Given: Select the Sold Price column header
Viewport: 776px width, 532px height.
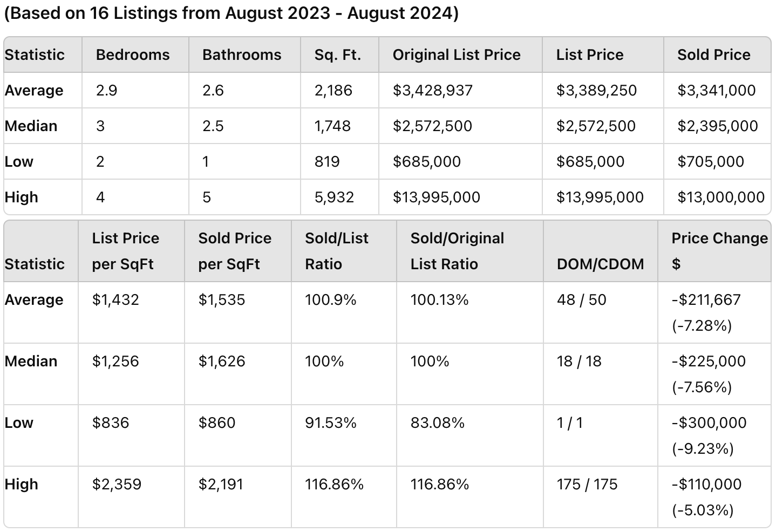Looking at the screenshot, I should click(714, 54).
